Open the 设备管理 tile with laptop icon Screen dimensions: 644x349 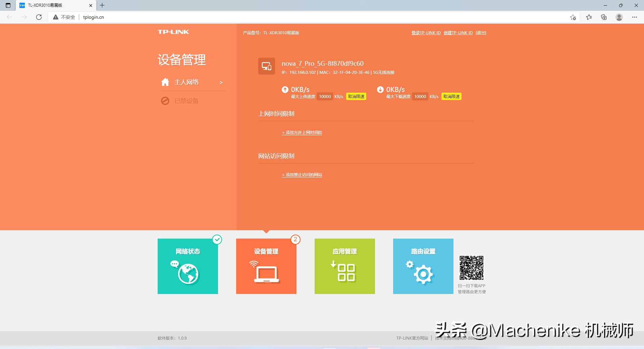[x=266, y=266]
